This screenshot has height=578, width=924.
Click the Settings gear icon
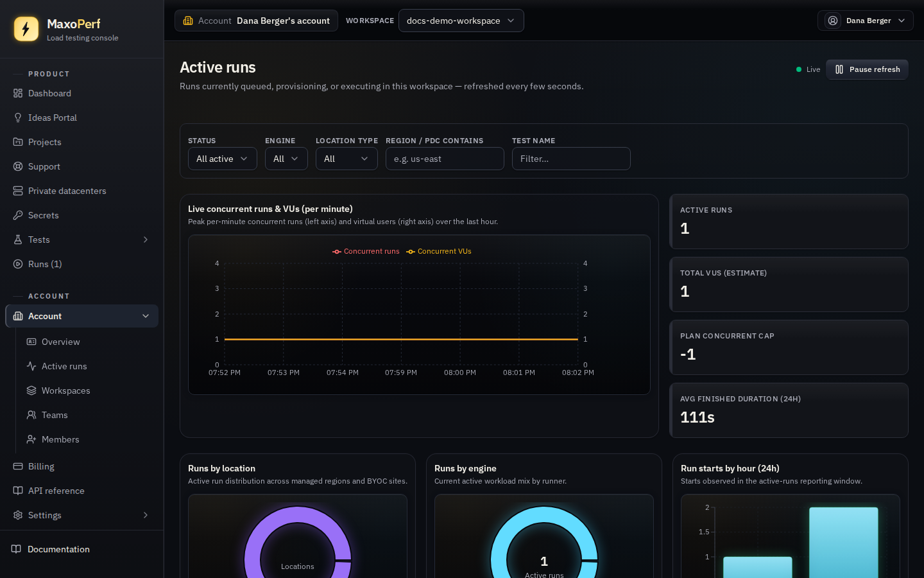pyautogui.click(x=18, y=515)
